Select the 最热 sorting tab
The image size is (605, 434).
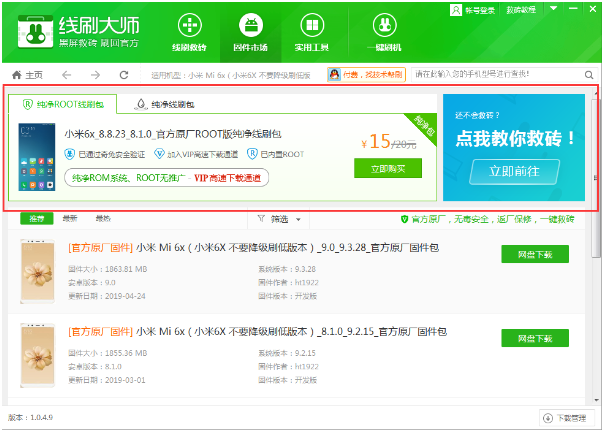(x=103, y=219)
